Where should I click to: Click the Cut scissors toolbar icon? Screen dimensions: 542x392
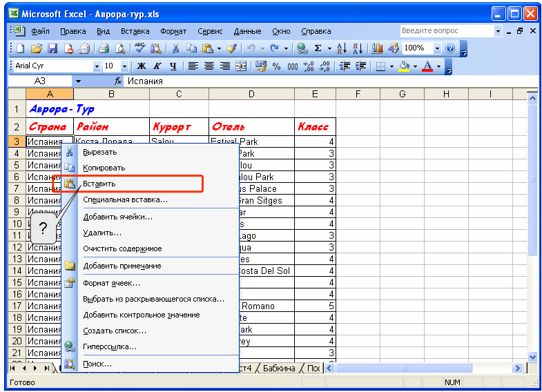[x=175, y=49]
